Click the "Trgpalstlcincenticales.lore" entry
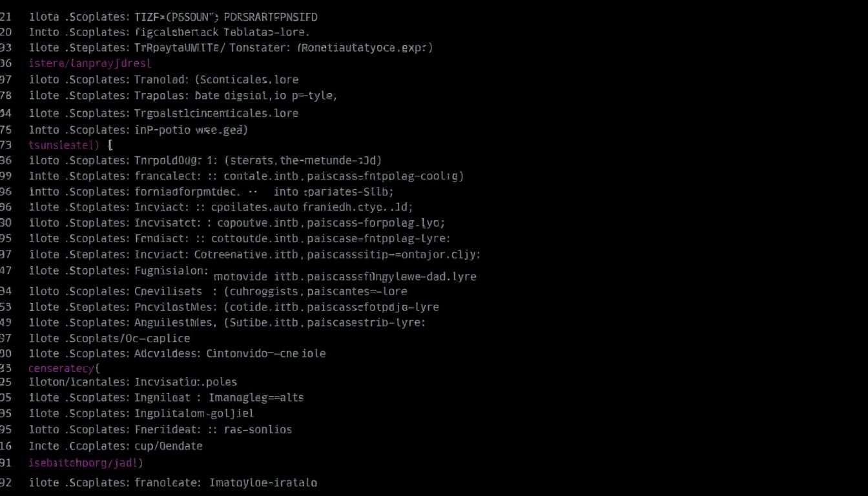 coord(216,113)
